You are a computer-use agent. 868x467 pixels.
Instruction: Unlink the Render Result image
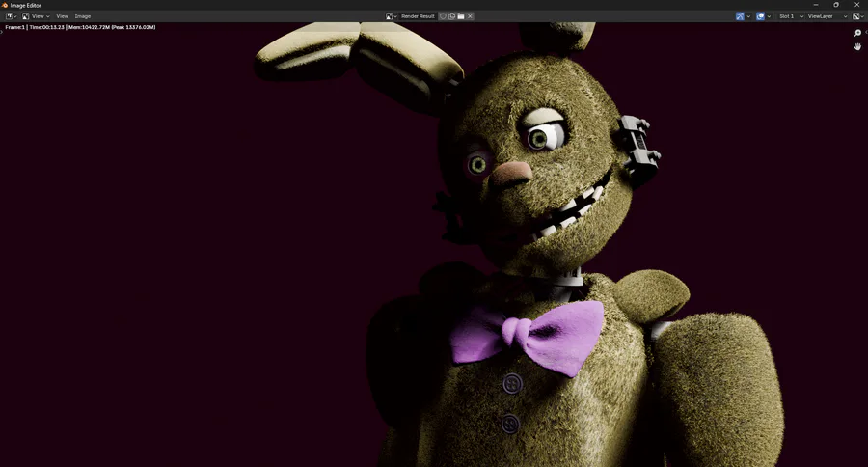(470, 16)
